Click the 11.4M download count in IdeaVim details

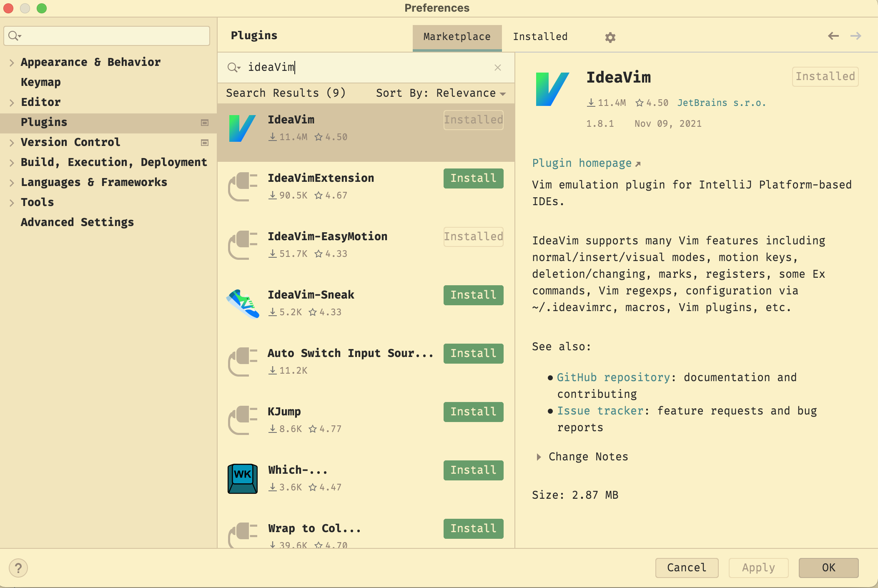tap(607, 103)
